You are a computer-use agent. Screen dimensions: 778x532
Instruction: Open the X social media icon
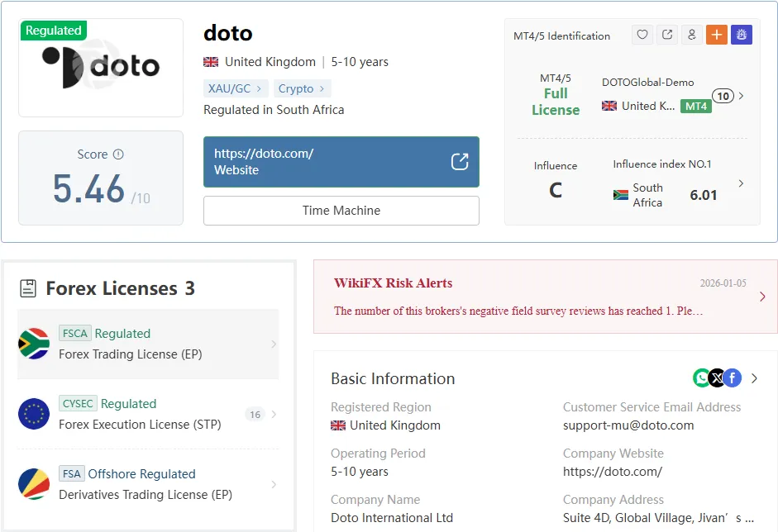(x=717, y=378)
